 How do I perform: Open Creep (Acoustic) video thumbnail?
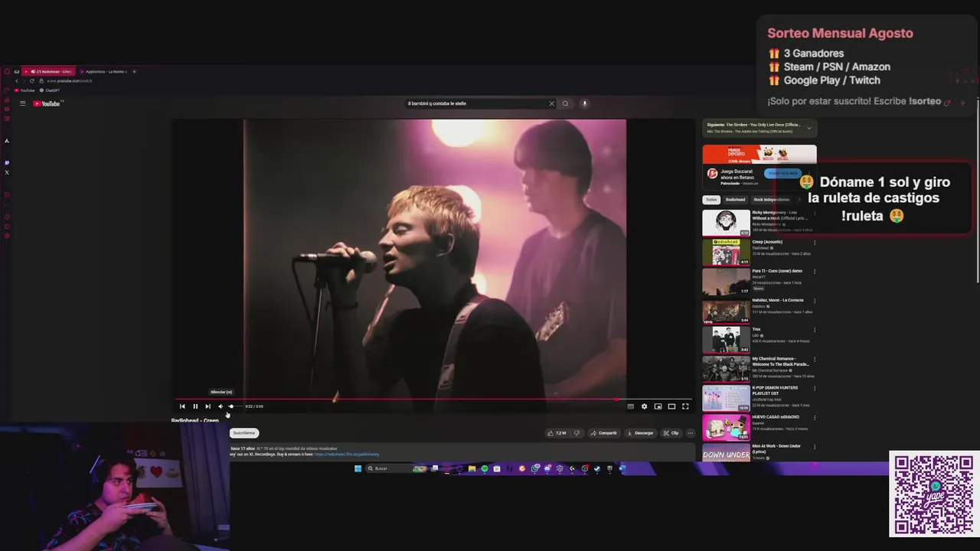[727, 252]
